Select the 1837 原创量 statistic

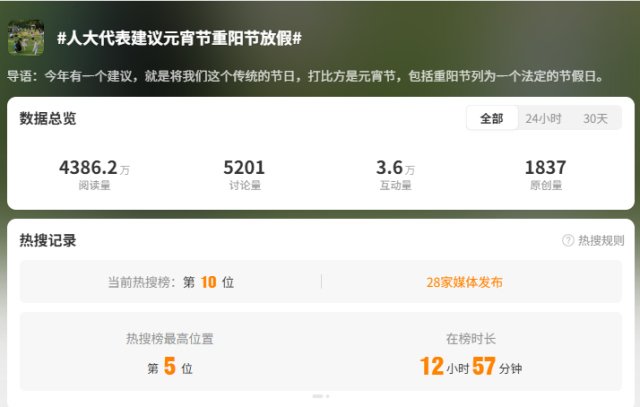[x=545, y=174]
